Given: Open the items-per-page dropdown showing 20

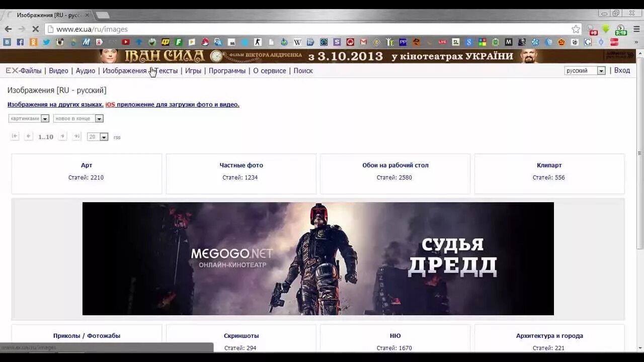Looking at the screenshot, I should pyautogui.click(x=98, y=137).
